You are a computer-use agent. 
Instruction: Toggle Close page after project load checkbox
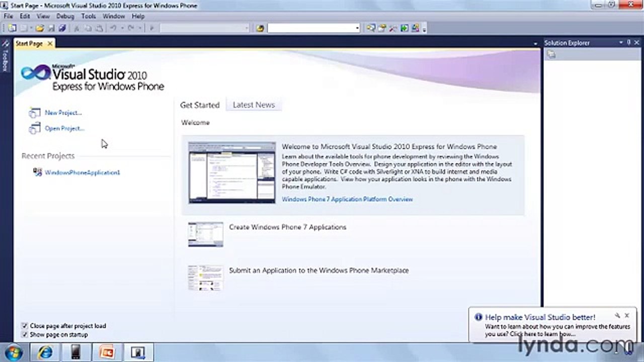pos(25,326)
